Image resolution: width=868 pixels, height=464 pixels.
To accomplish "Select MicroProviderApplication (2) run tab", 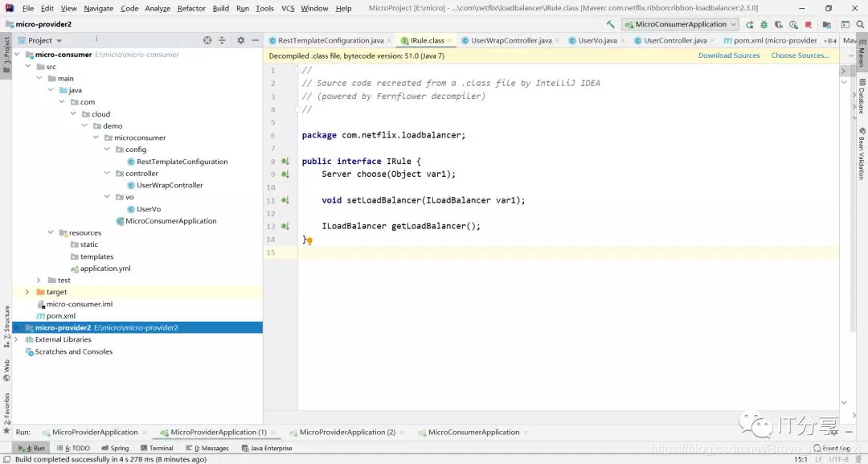I will point(347,432).
